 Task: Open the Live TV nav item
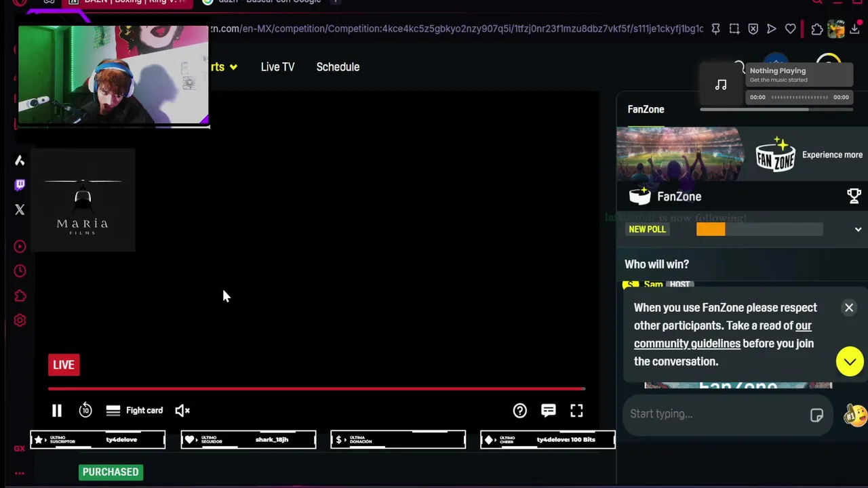point(277,67)
